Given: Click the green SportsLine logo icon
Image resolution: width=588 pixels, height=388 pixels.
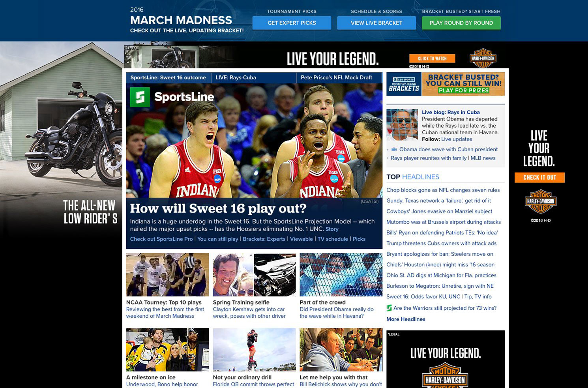Looking at the screenshot, I should [140, 97].
